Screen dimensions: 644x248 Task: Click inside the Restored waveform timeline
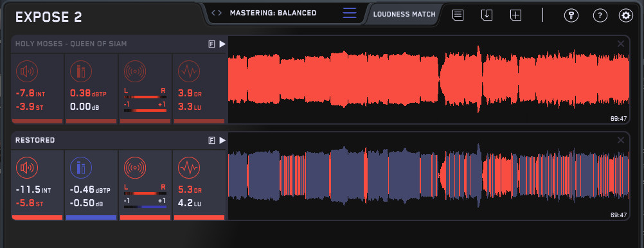pyautogui.click(x=429, y=176)
